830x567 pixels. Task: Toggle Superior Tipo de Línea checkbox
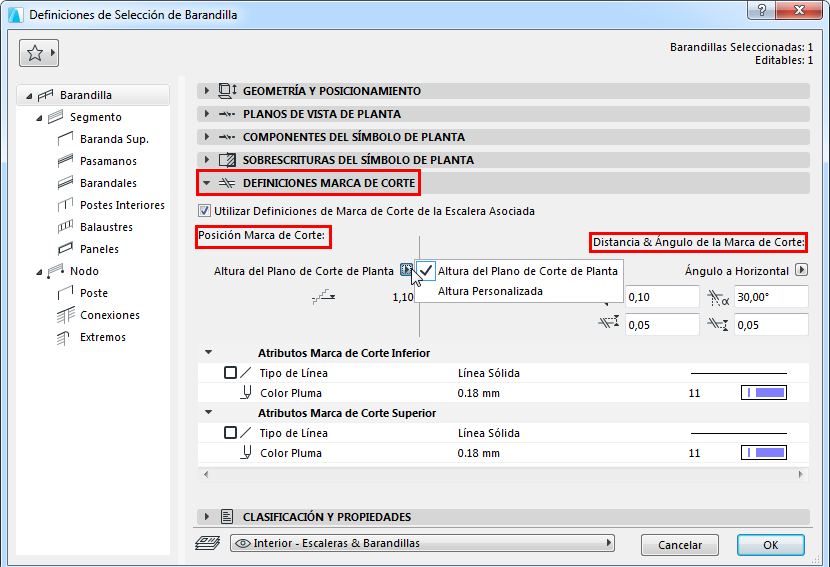(230, 433)
